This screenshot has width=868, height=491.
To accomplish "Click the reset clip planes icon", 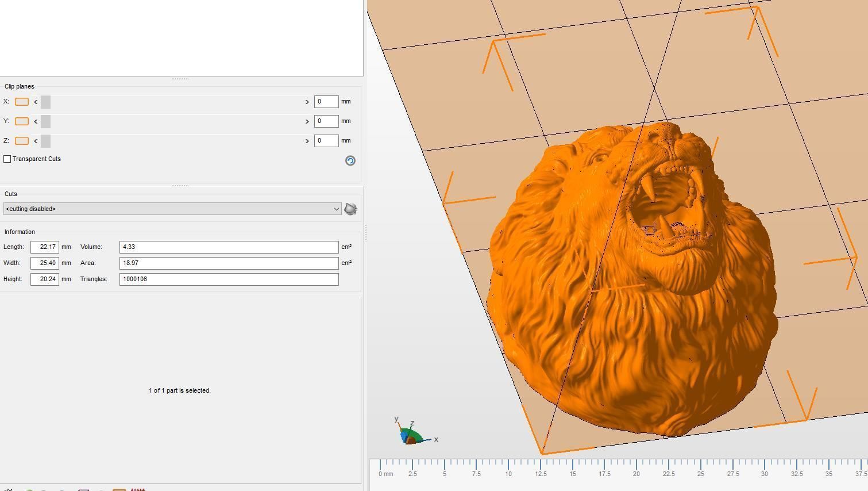I will [350, 160].
